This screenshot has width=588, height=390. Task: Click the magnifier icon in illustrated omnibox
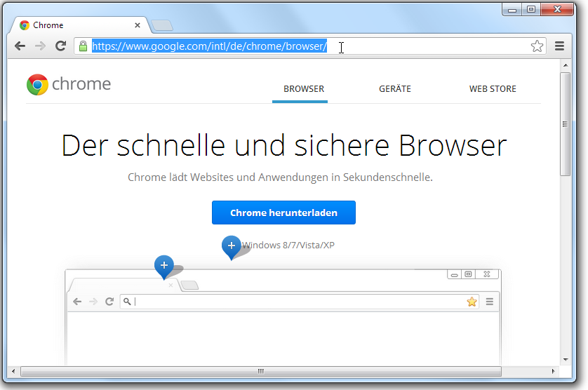(127, 302)
